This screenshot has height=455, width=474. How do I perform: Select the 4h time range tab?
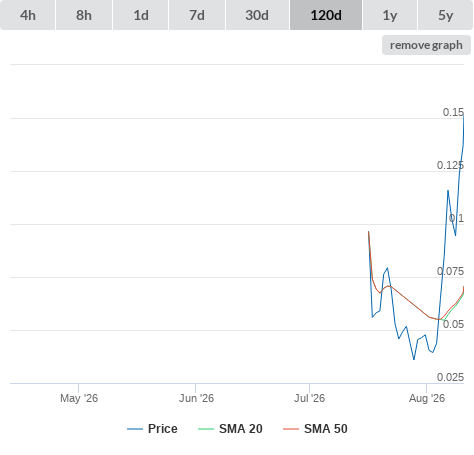(28, 15)
